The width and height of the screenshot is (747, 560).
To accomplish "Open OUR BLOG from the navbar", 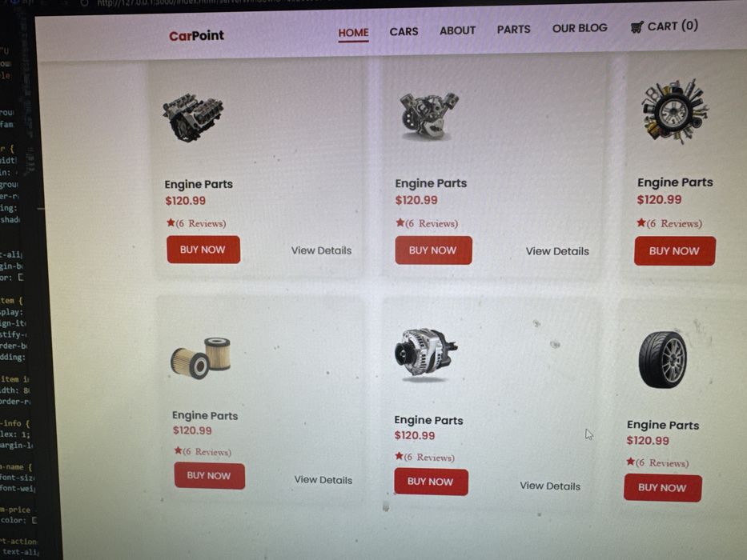I will [x=580, y=28].
